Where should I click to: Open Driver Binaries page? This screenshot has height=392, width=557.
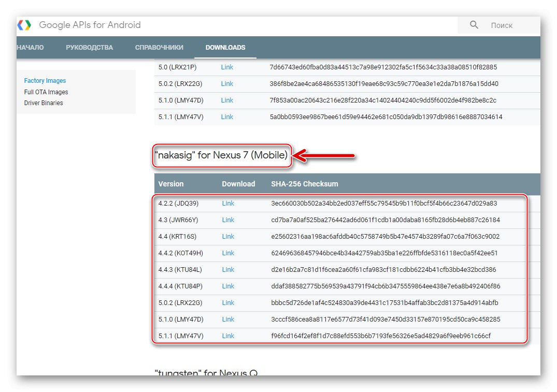pyautogui.click(x=43, y=103)
